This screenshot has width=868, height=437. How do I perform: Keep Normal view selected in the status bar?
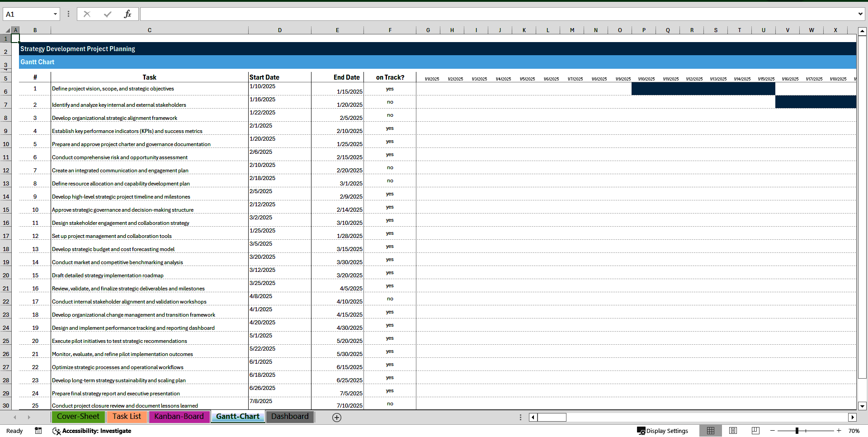pos(711,431)
